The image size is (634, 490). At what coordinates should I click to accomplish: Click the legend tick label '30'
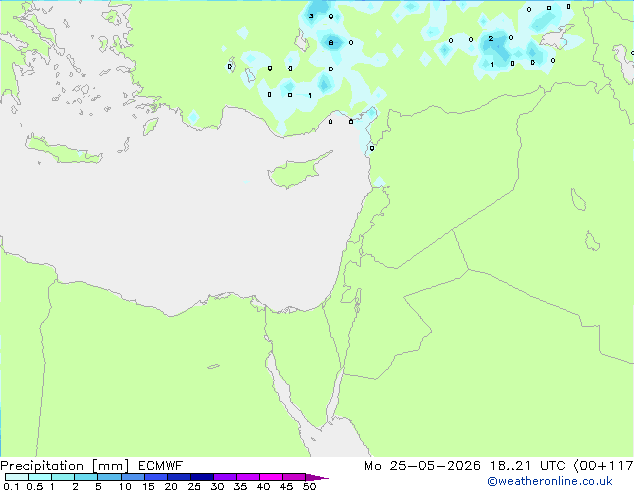click(x=217, y=486)
